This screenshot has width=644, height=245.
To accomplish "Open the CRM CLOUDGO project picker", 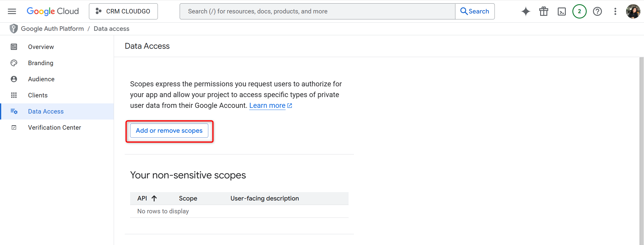I will (123, 11).
